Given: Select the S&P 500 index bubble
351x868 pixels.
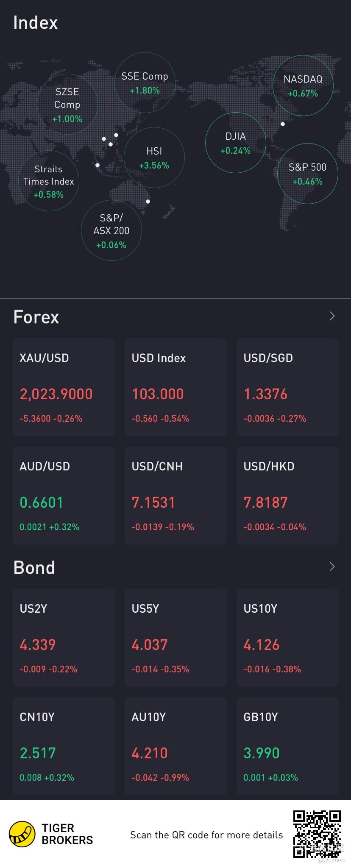Looking at the screenshot, I should click(x=307, y=174).
